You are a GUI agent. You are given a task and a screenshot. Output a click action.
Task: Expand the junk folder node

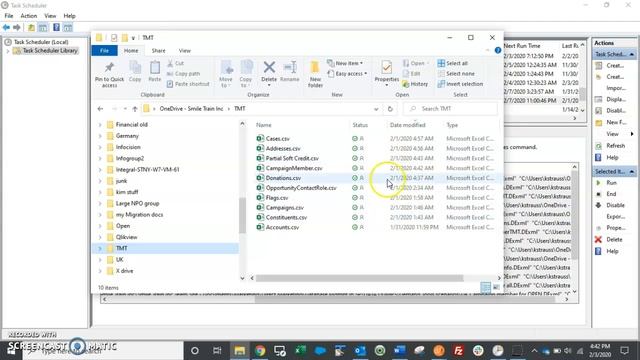pos(100,181)
